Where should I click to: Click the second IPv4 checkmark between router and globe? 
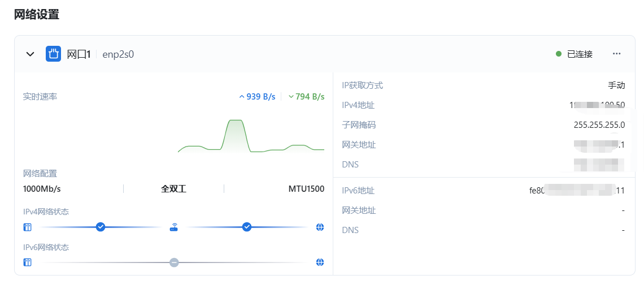click(x=247, y=227)
